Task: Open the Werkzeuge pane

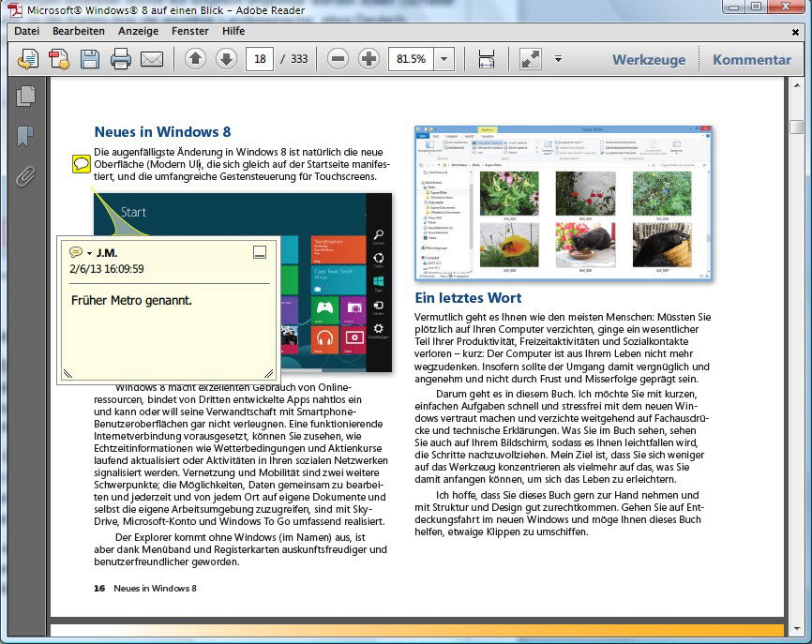Action: coord(649,60)
